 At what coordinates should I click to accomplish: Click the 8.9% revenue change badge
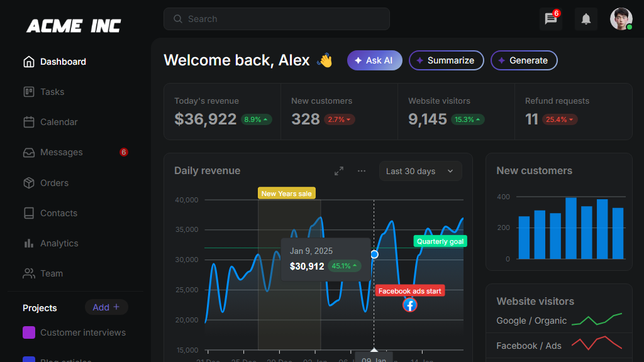click(257, 119)
